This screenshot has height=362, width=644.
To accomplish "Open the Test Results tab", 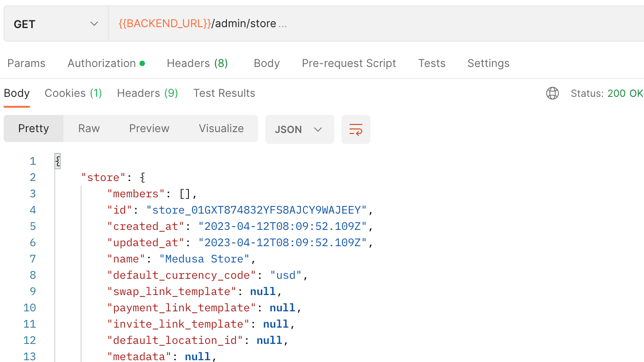I will click(224, 93).
